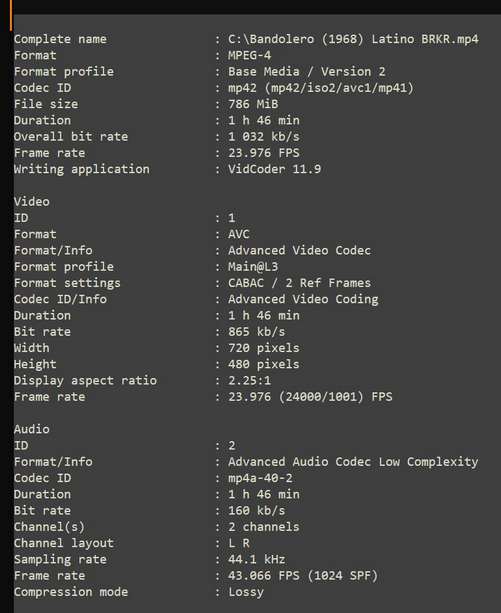This screenshot has width=501, height=613.
Task: Click the Sampling rate 44.1 kHz value
Action: (256, 559)
